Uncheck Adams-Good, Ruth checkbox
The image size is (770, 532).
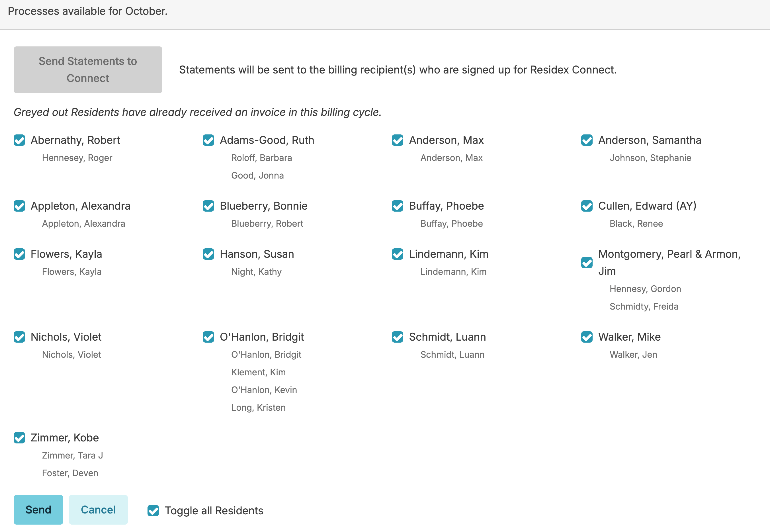click(208, 140)
